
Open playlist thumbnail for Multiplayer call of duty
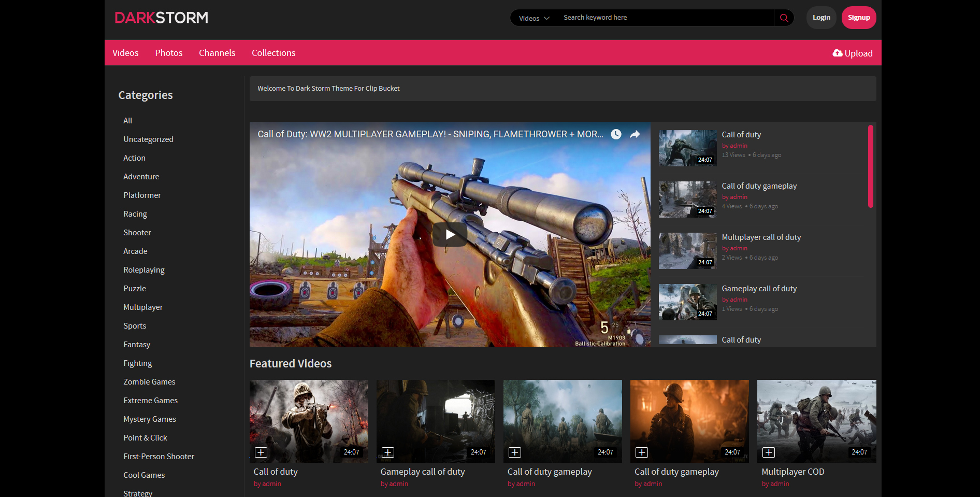click(688, 251)
